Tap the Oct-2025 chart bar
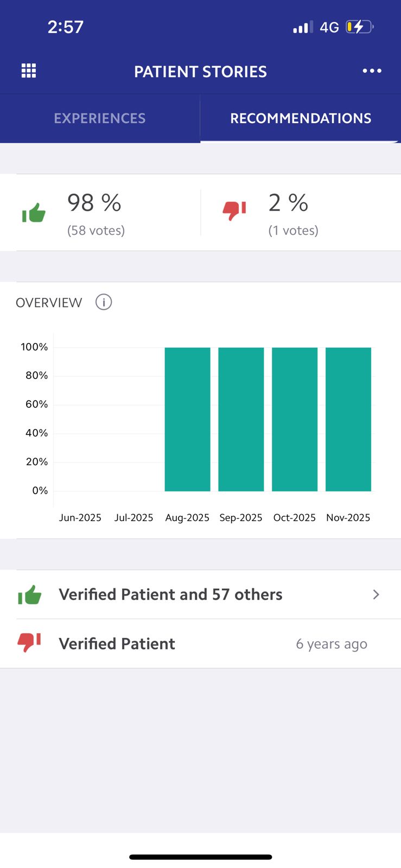 coord(295,419)
